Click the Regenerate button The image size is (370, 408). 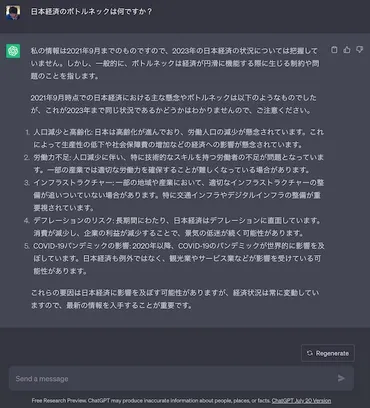point(328,353)
